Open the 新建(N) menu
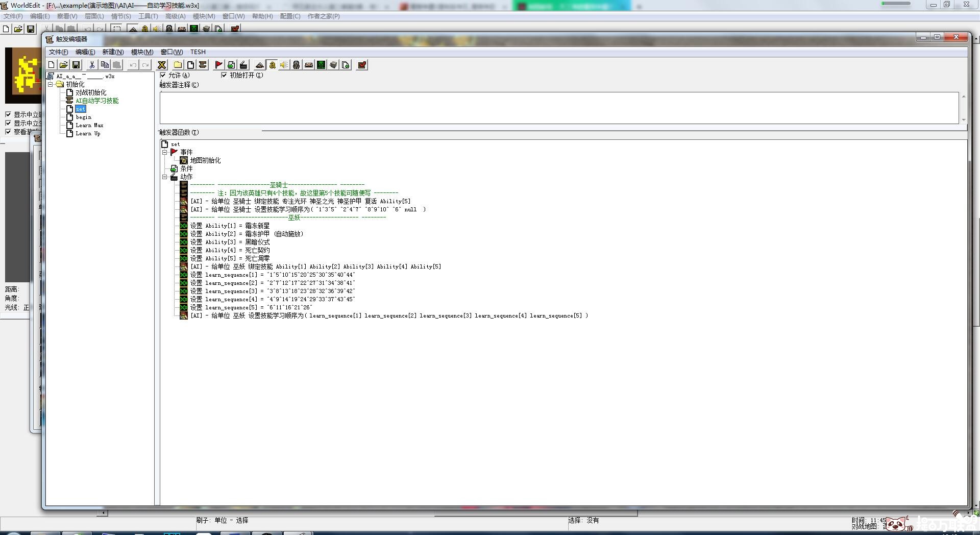Image resolution: width=980 pixels, height=535 pixels. (x=112, y=52)
